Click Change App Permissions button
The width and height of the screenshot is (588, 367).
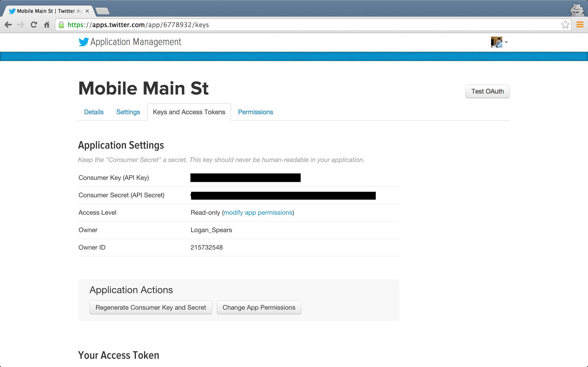(259, 307)
